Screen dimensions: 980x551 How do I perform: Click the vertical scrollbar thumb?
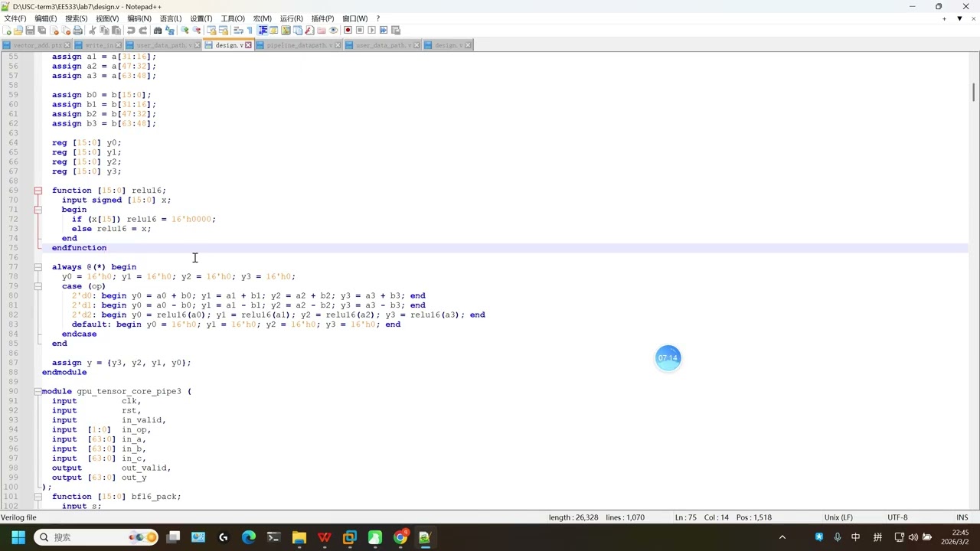(x=974, y=91)
